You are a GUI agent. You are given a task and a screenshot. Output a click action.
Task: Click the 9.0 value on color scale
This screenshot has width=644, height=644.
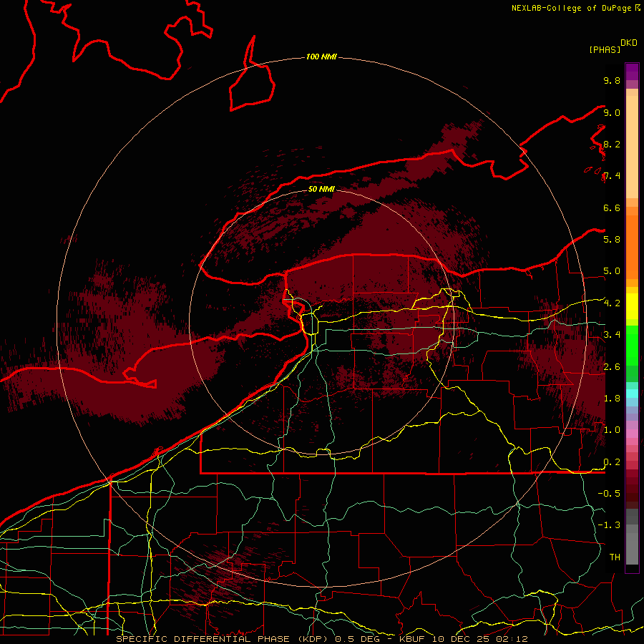[612, 112]
